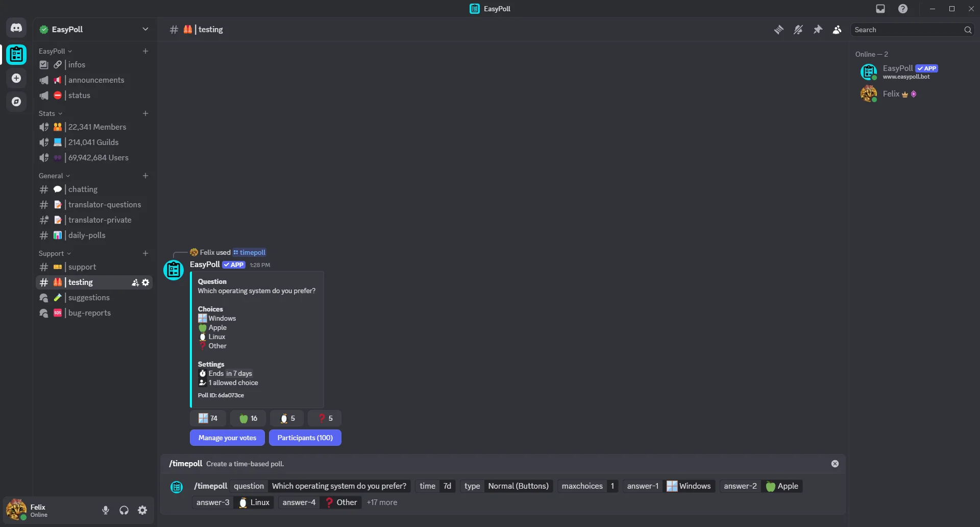Open the Inbox tray icon

tap(880, 9)
